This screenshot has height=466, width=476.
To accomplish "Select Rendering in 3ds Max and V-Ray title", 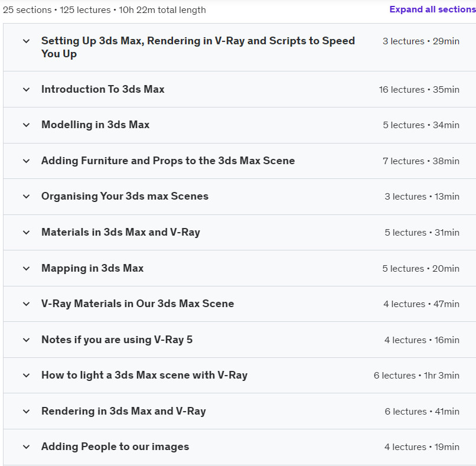I will (x=123, y=411).
